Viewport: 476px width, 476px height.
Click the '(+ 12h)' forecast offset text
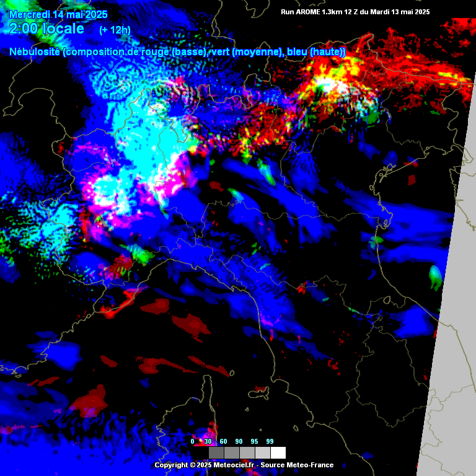(x=115, y=30)
